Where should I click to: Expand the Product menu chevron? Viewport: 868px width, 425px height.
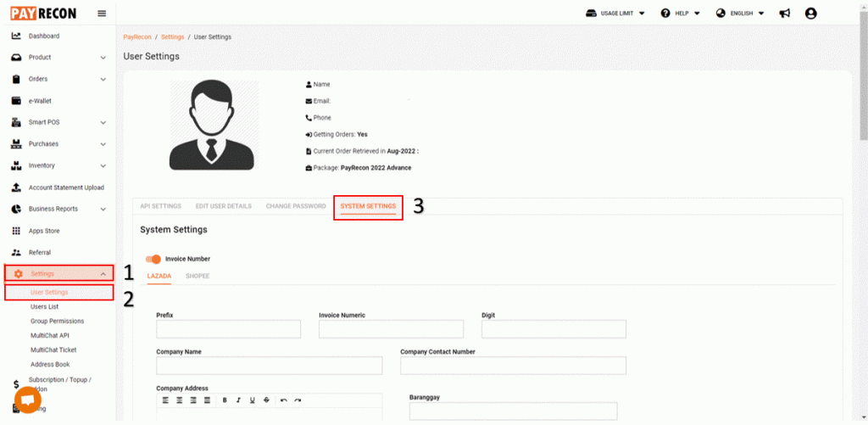coord(103,57)
